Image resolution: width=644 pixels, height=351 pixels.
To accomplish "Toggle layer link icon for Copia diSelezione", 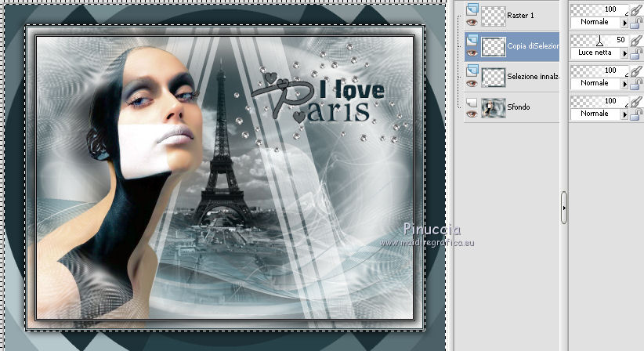I will tap(636, 40).
